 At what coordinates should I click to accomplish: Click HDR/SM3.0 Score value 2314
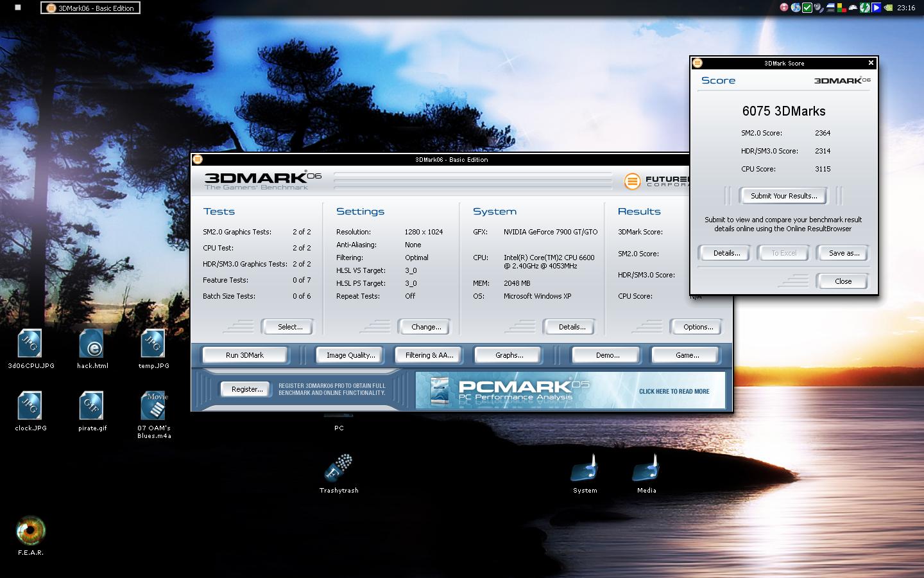click(822, 151)
